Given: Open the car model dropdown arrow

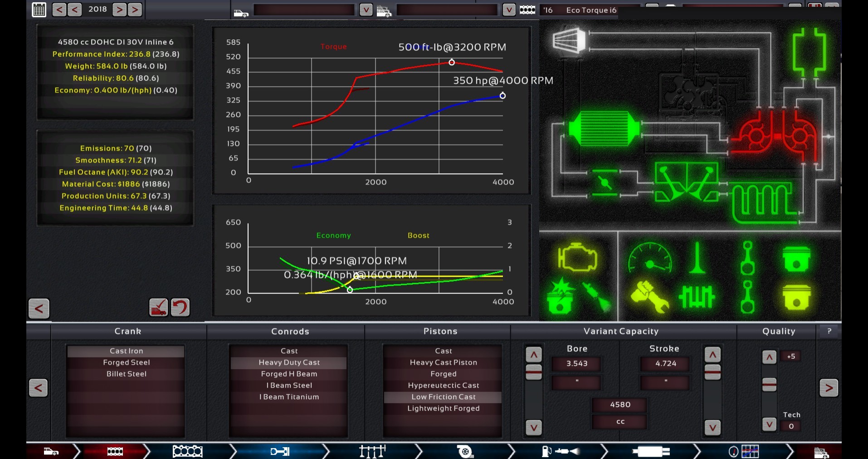Looking at the screenshot, I should [366, 10].
